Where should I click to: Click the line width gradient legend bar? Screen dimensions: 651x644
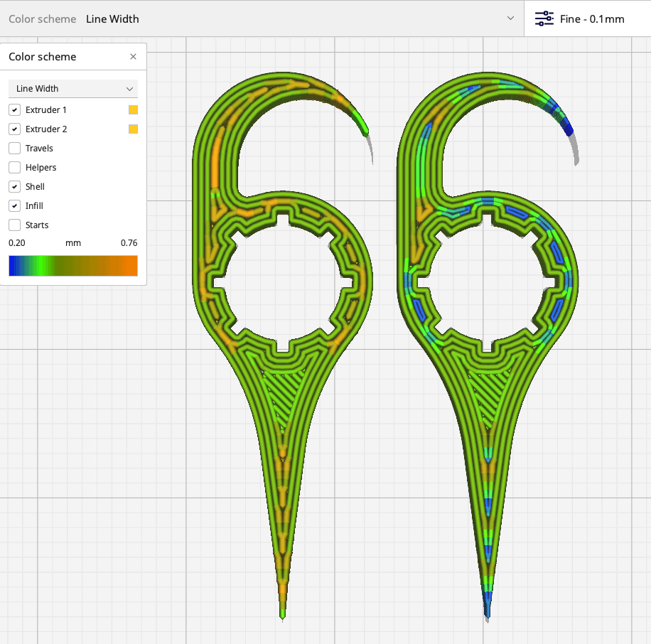click(x=73, y=266)
